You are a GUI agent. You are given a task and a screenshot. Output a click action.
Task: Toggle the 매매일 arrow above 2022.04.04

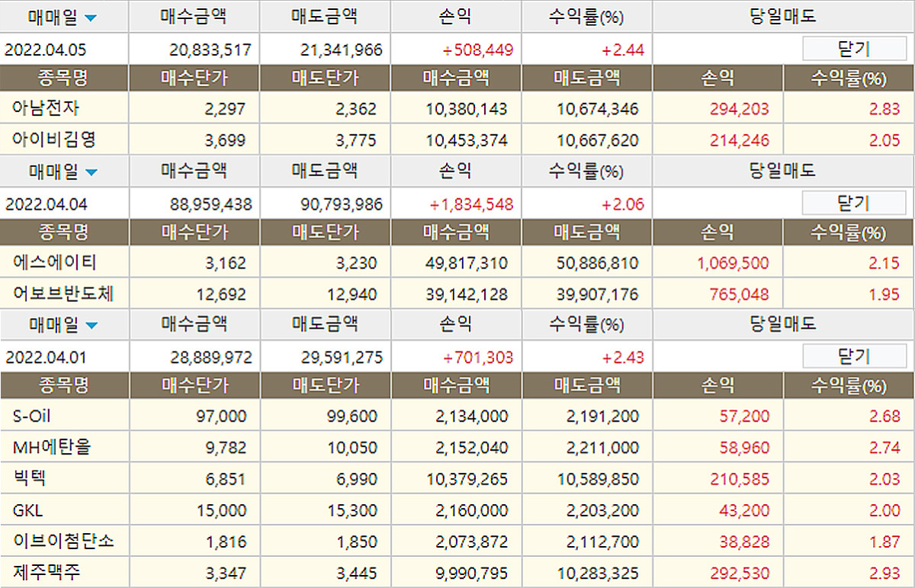pyautogui.click(x=91, y=172)
